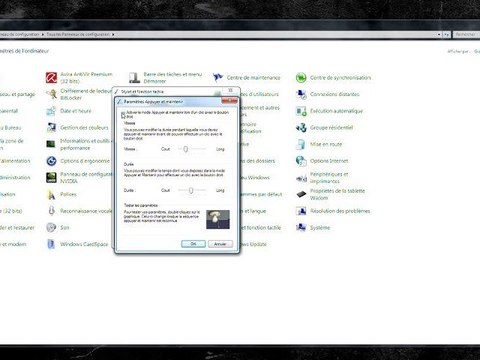Expand arrow before Tous les Panneaux de configuration
Image resolution: width=480 pixels, height=360 pixels.
coord(43,34)
